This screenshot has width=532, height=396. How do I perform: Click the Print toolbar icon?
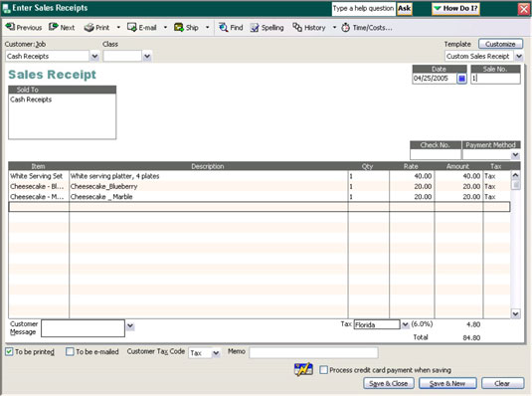[97, 28]
